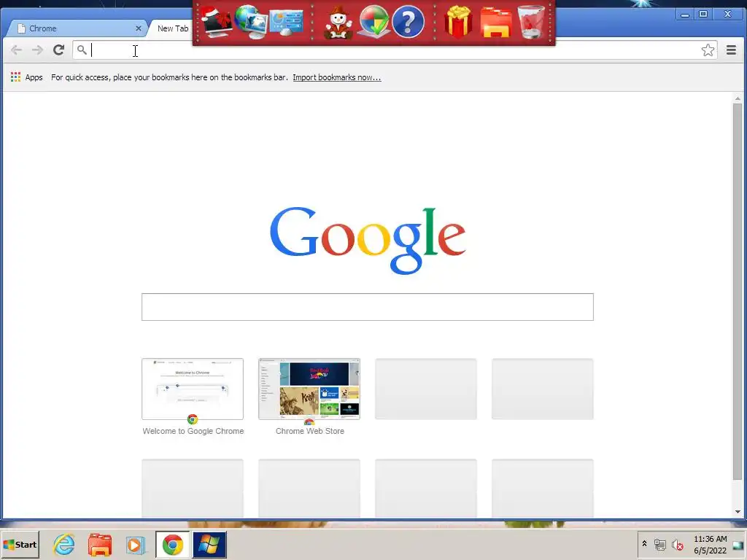Open Welcome to Google Chrome thumbnail
The width and height of the screenshot is (747, 560).
click(193, 389)
